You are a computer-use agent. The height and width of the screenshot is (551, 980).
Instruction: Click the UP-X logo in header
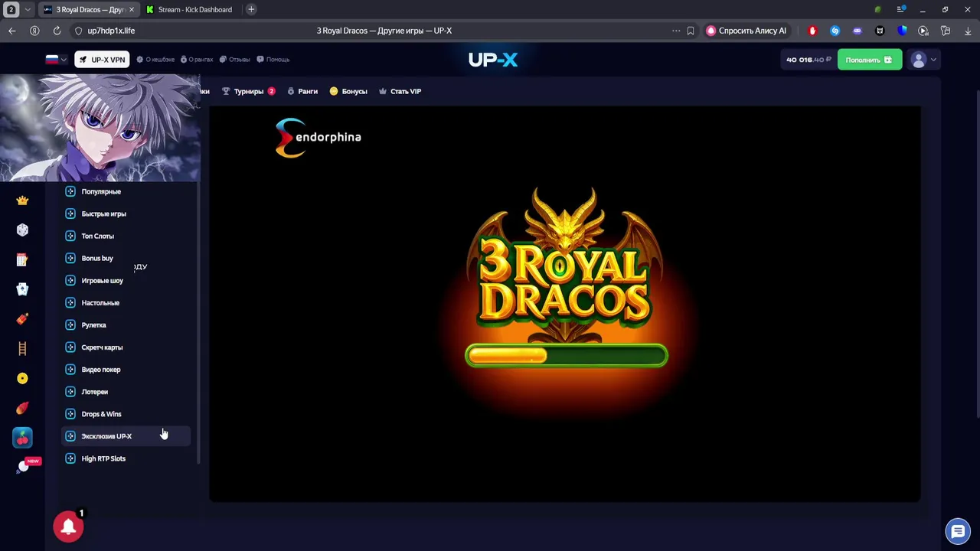coord(493,60)
